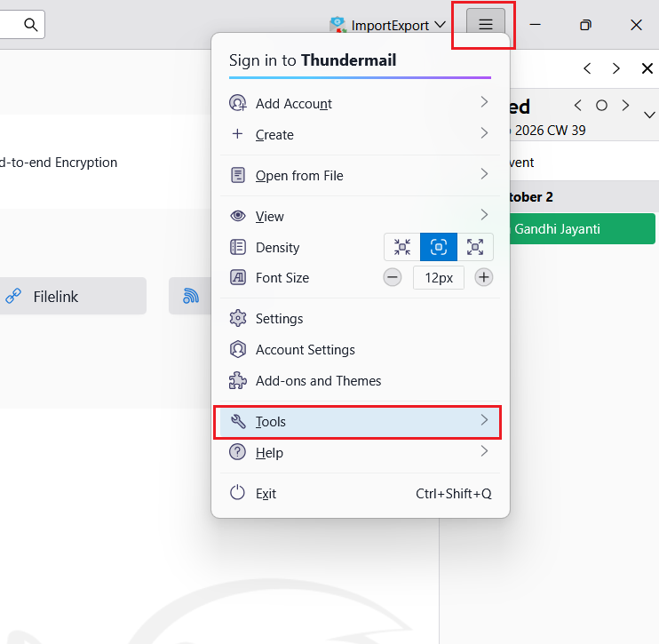Open the Create menu entry
This screenshot has width=659, height=644.
pyautogui.click(x=360, y=134)
